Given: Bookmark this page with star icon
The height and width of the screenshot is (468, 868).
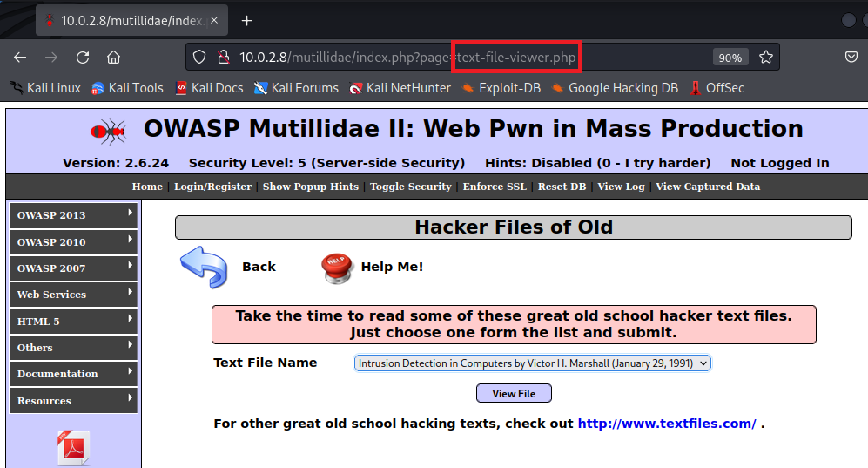Looking at the screenshot, I should [765, 57].
